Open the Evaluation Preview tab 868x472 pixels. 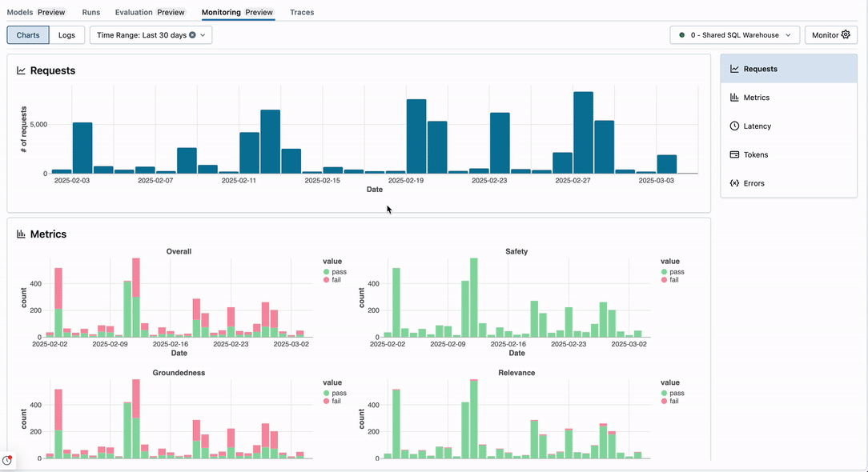click(x=150, y=12)
